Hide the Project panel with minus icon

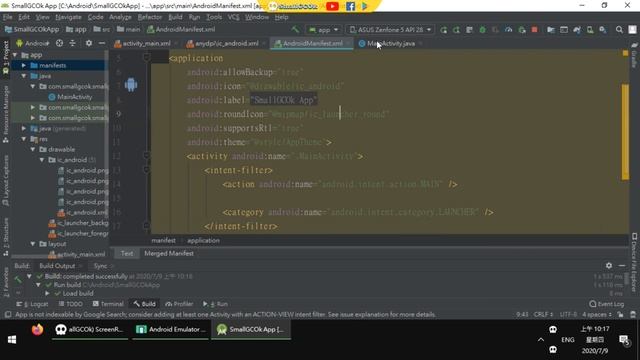[101, 43]
